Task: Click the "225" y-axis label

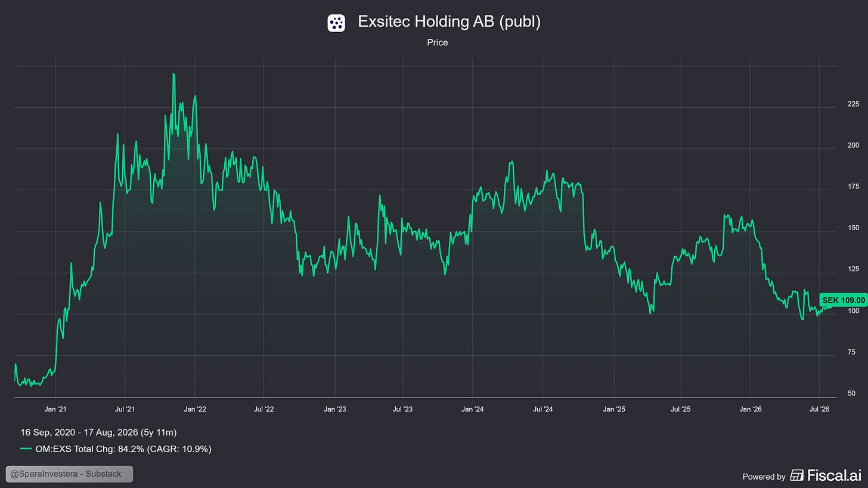Action: click(853, 104)
